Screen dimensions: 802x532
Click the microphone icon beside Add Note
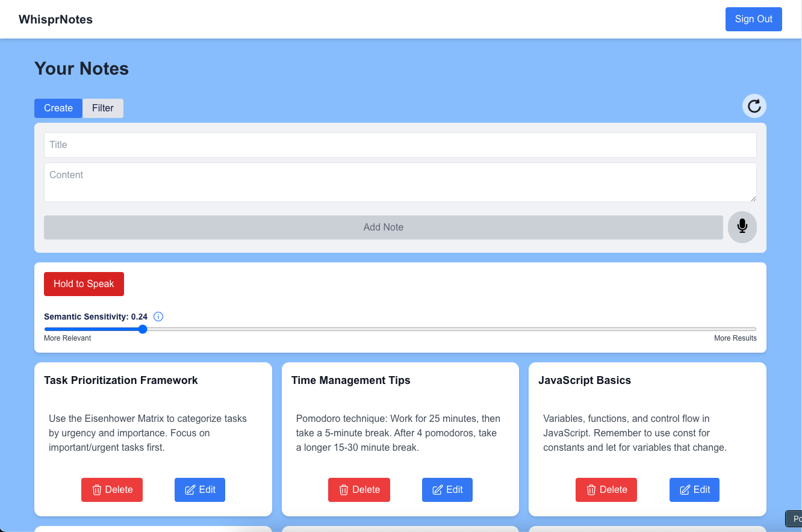click(742, 227)
